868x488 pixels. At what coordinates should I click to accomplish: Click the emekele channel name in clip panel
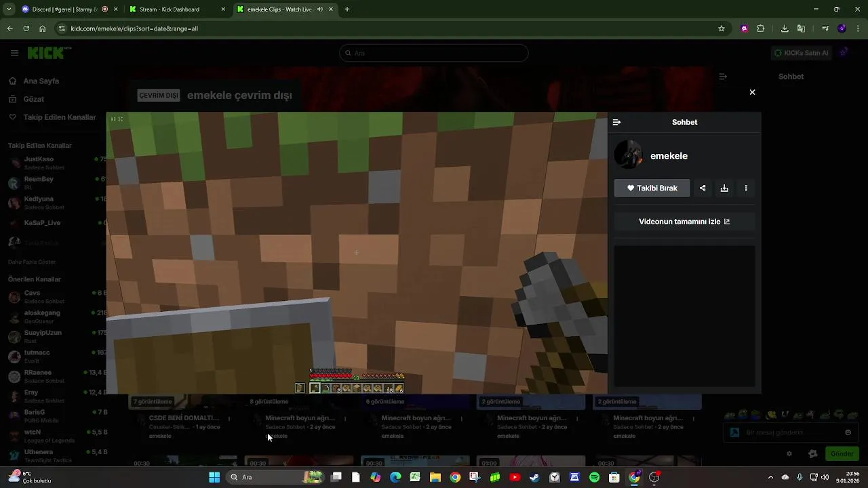(669, 156)
